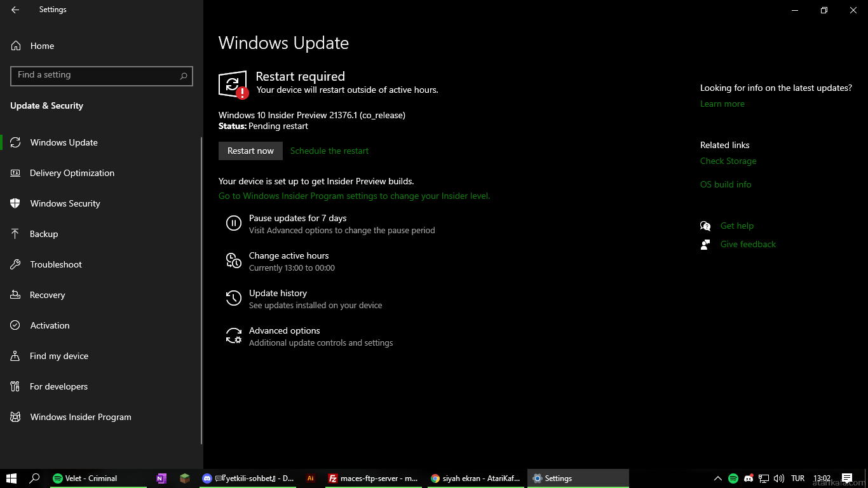Click the Windows Security shield icon
This screenshot has height=488, width=868.
pyautogui.click(x=16, y=203)
